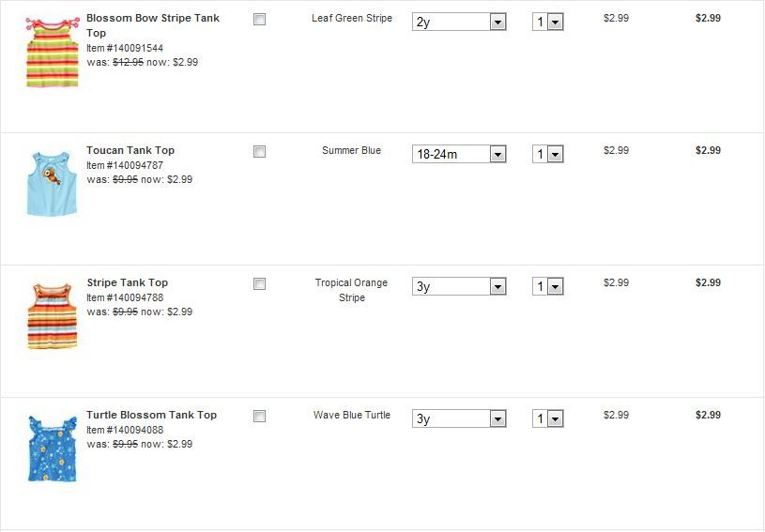
Task: Open quantity dropdown for Blossom Bow Stripe Tank
Action: point(547,22)
